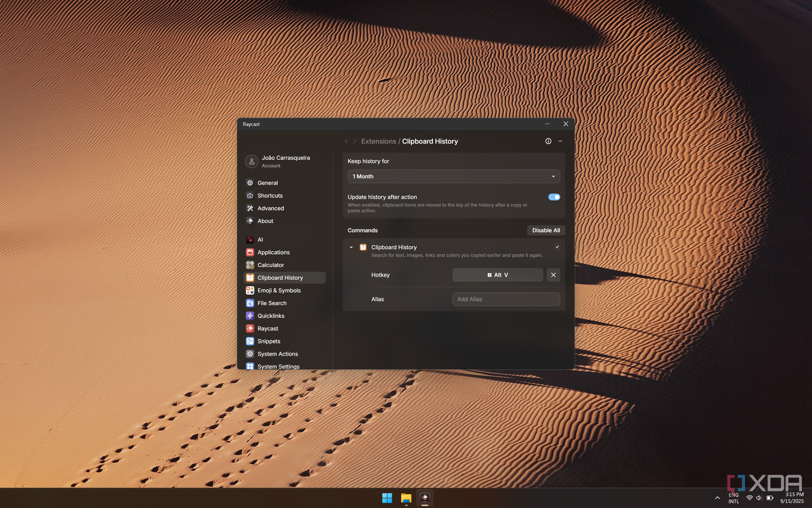Click the Disable All button
This screenshot has width=812, height=508.
click(x=546, y=231)
